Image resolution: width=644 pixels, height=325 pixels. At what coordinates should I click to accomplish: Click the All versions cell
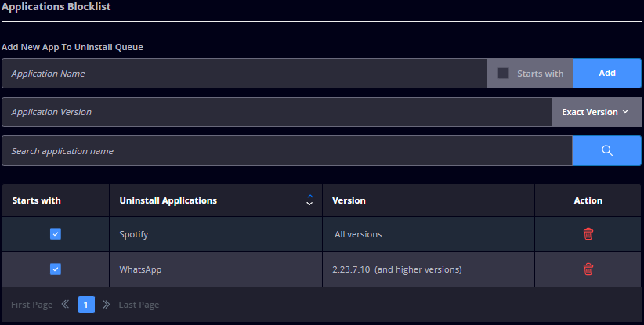pyautogui.click(x=429, y=234)
